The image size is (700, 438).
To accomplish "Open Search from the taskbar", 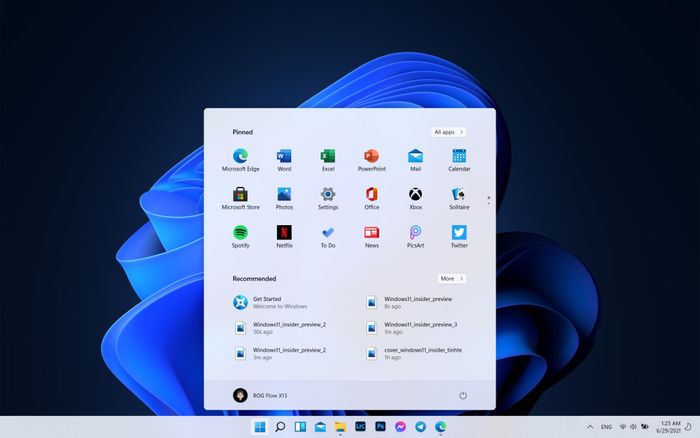I will (280, 427).
